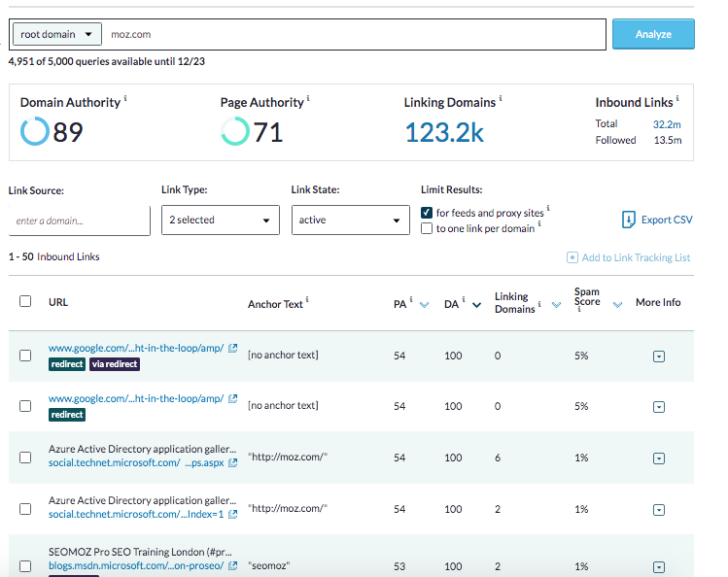Click the Spam Score column info icon
728x577 pixels.
click(x=579, y=309)
